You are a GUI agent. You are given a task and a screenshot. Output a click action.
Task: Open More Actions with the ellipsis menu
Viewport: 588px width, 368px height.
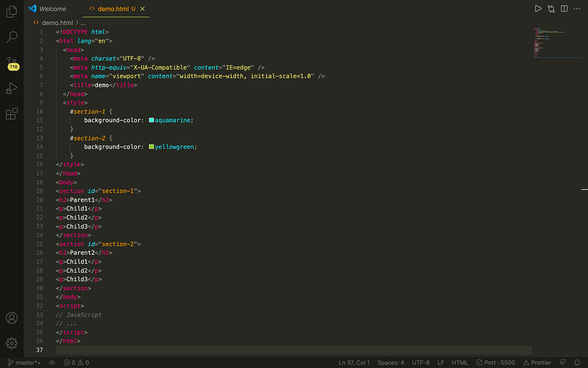point(576,8)
